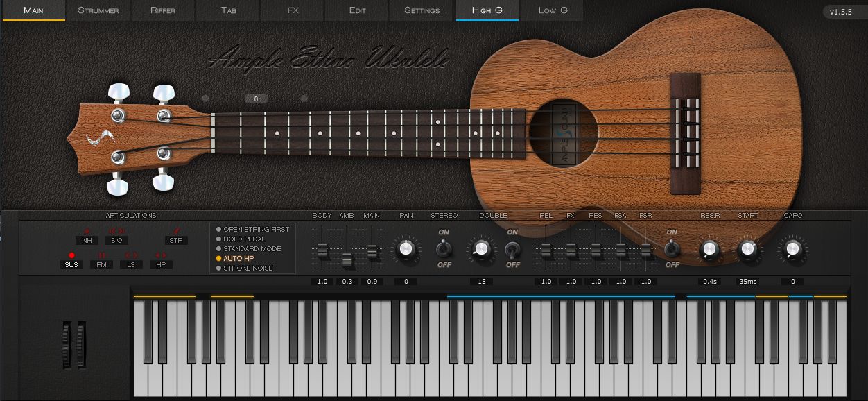
Task: Flip the on/off switch next to the FSR slider
Action: [x=671, y=248]
